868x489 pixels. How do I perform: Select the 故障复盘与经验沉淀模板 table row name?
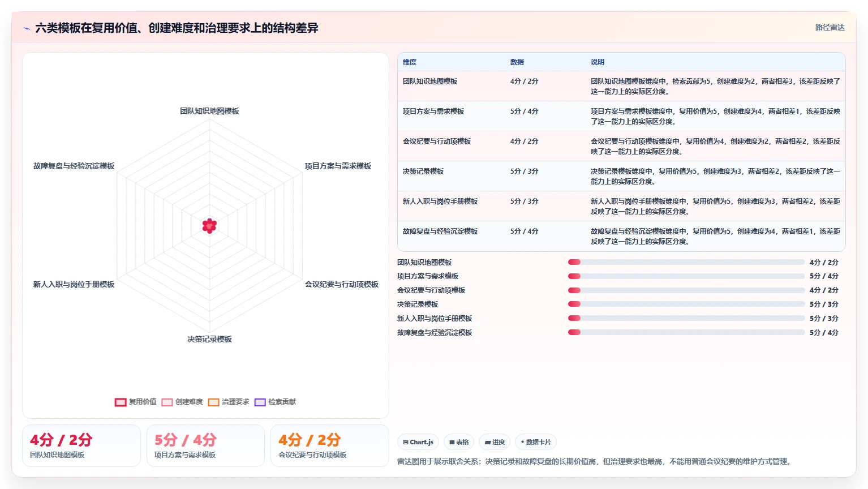440,231
